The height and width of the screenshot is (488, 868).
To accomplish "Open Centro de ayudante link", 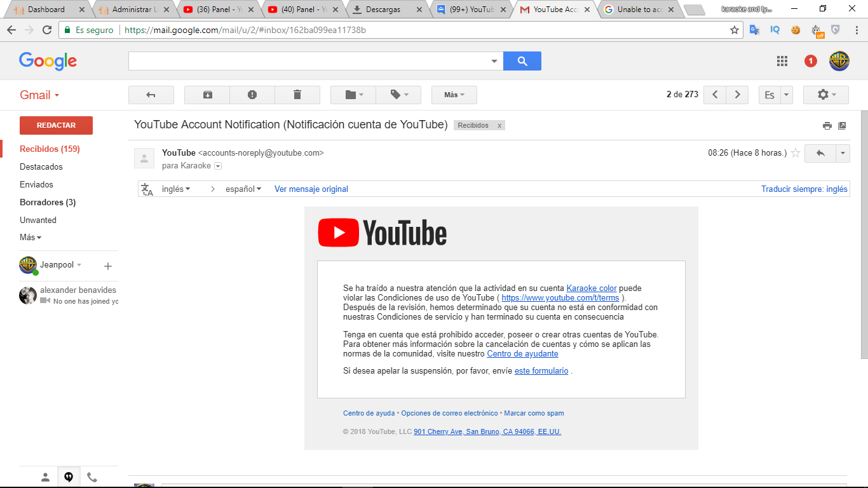I will coord(522,353).
